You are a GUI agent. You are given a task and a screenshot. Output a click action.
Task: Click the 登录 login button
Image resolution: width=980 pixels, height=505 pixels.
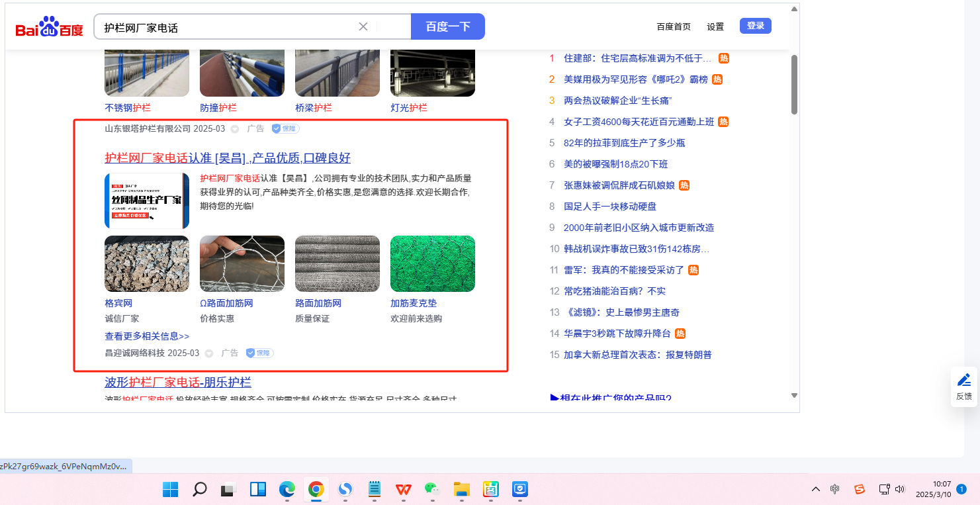pyautogui.click(x=755, y=26)
